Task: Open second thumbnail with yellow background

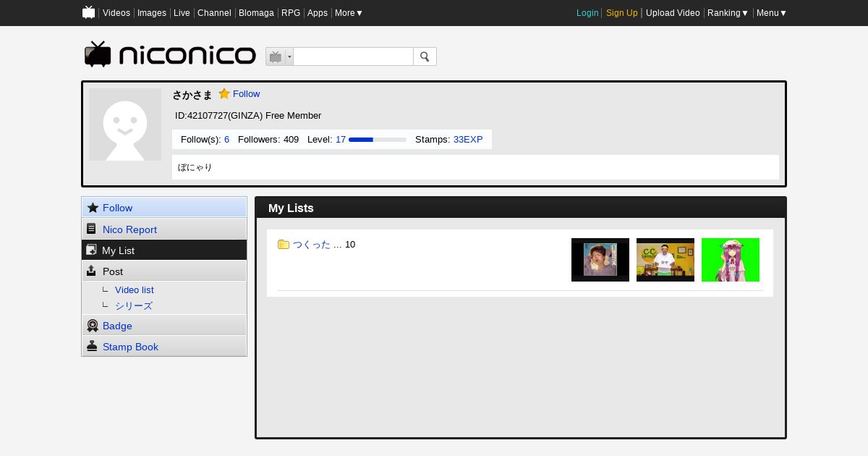Action: pyautogui.click(x=665, y=260)
